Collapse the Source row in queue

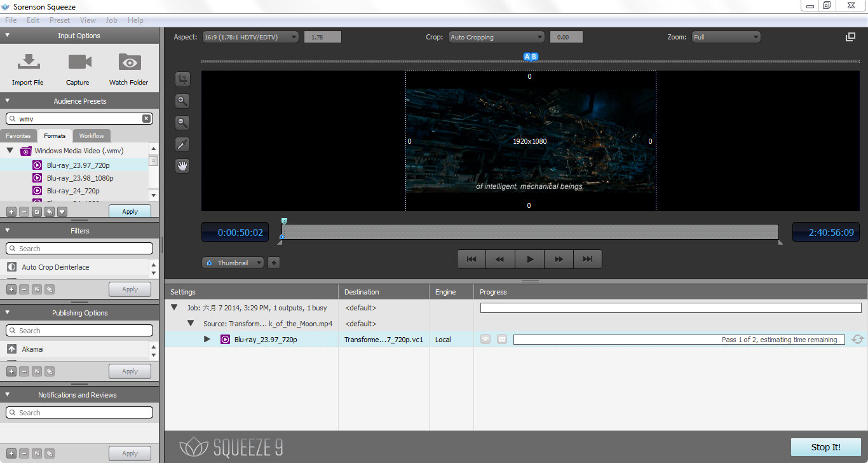coord(191,323)
